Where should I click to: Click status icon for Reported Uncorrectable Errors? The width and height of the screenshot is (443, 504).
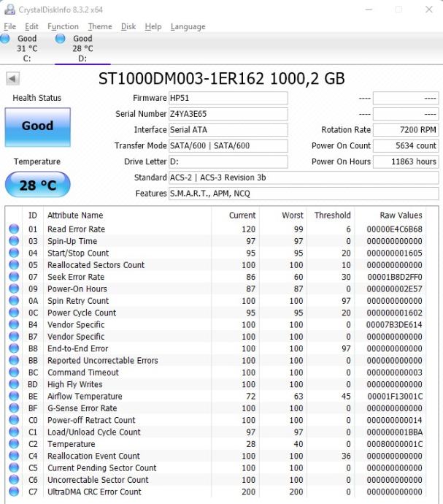[x=14, y=360]
